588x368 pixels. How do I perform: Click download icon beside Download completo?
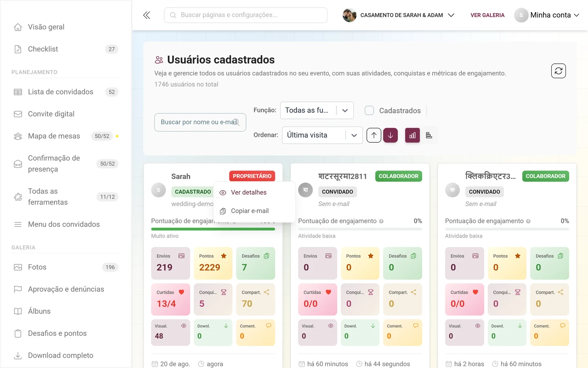point(18,355)
